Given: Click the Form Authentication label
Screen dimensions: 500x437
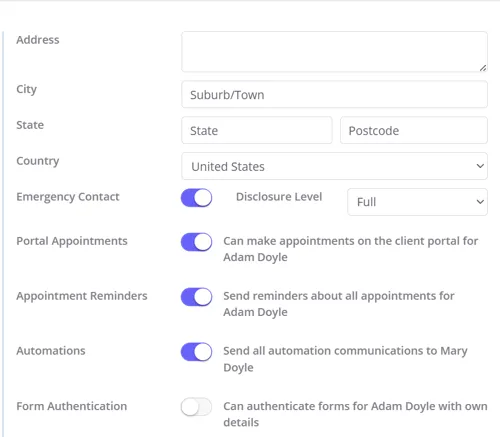Looking at the screenshot, I should [72, 406].
